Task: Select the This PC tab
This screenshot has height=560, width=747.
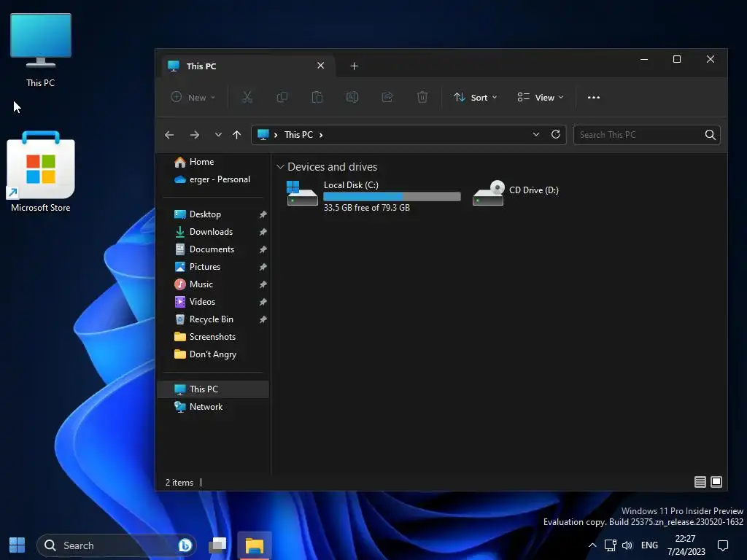Action: (x=249, y=66)
